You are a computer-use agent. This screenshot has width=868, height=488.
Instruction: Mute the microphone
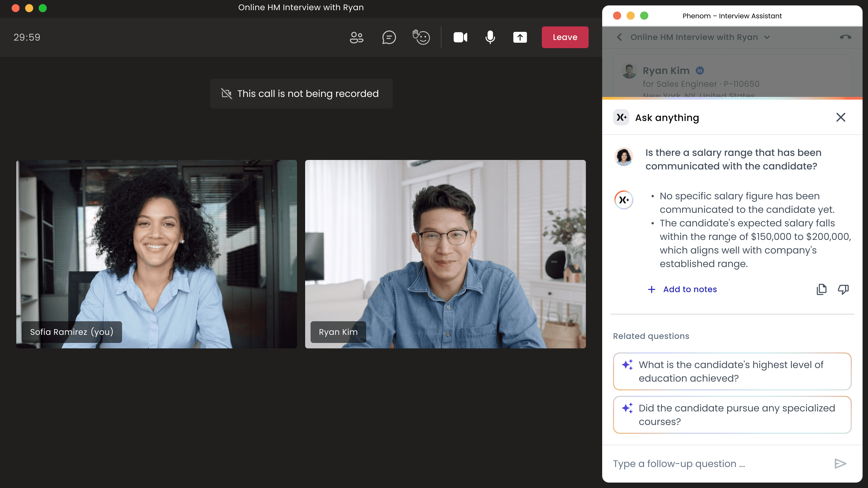click(490, 37)
